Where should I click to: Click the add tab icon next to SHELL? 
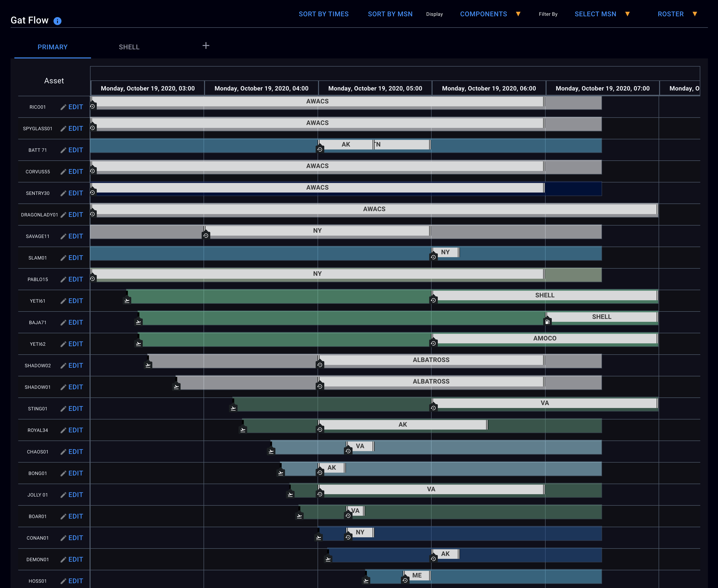[x=206, y=46]
